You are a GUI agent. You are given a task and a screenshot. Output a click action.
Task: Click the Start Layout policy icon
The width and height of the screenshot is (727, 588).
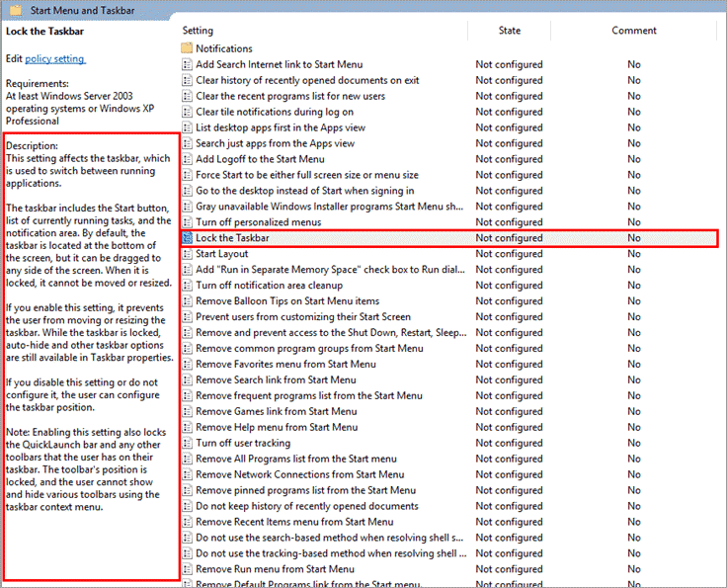pos(187,254)
